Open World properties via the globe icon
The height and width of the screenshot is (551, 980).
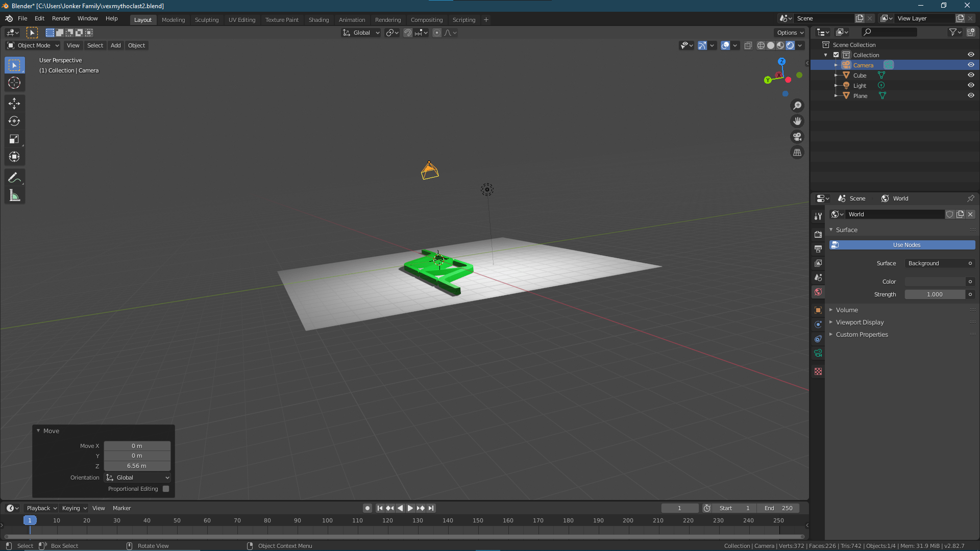tap(818, 292)
